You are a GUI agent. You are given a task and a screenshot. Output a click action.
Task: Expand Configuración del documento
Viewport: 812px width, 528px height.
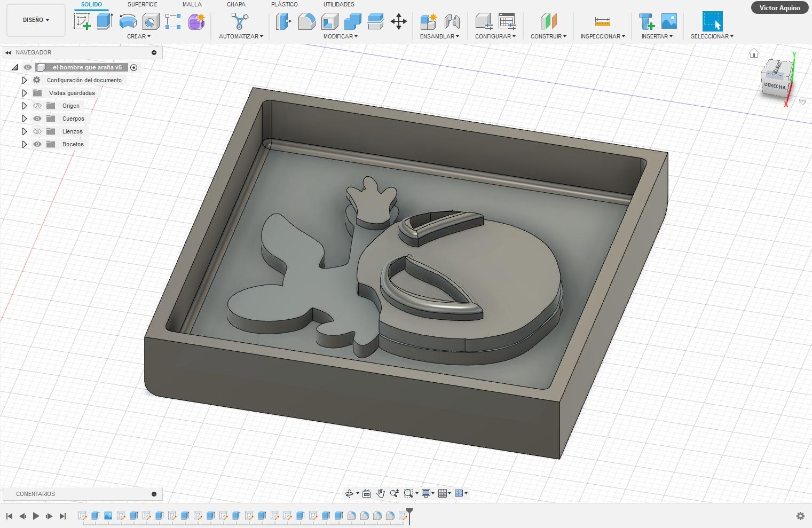tap(24, 80)
